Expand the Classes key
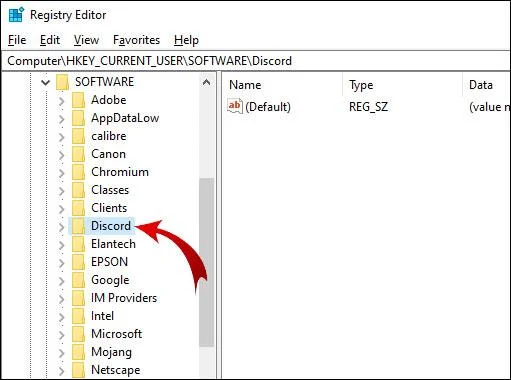 point(61,191)
